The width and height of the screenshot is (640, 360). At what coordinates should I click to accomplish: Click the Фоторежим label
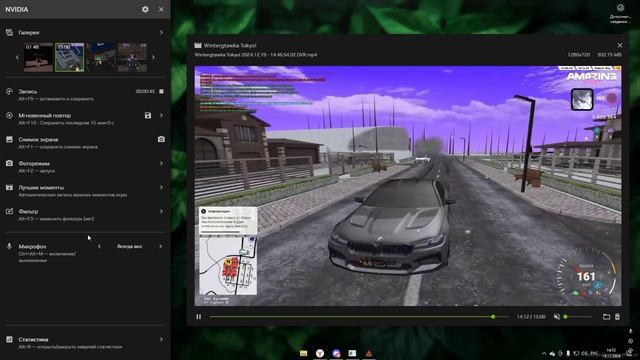pos(34,163)
